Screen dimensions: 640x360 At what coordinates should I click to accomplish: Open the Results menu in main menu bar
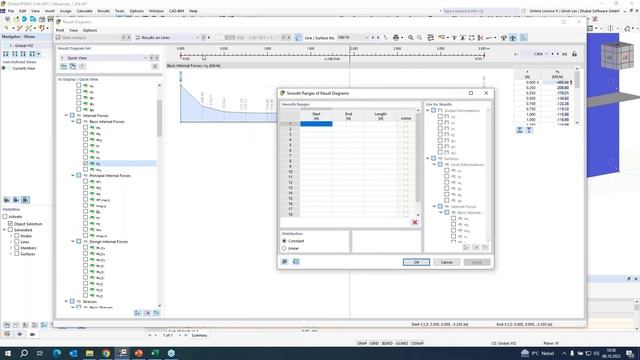(104, 11)
